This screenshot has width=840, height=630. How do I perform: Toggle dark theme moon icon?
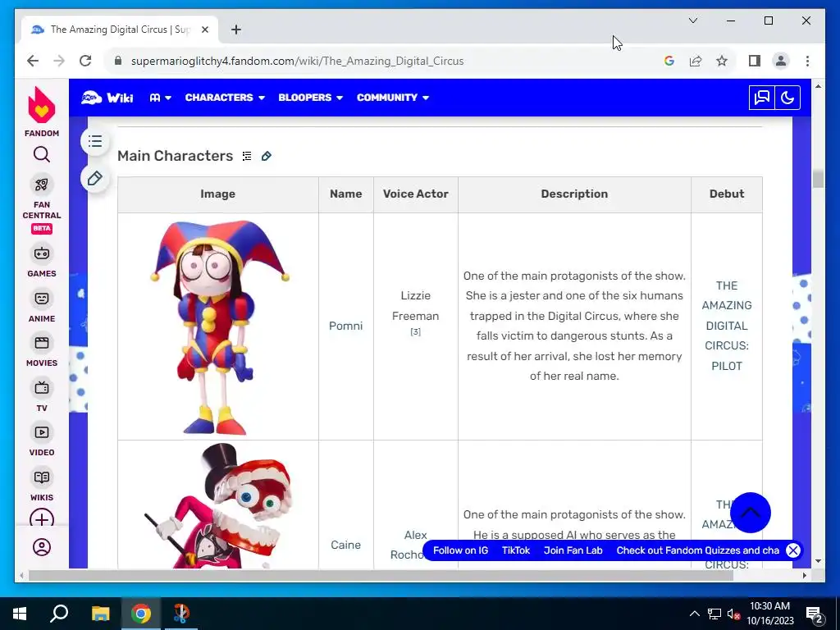point(787,98)
